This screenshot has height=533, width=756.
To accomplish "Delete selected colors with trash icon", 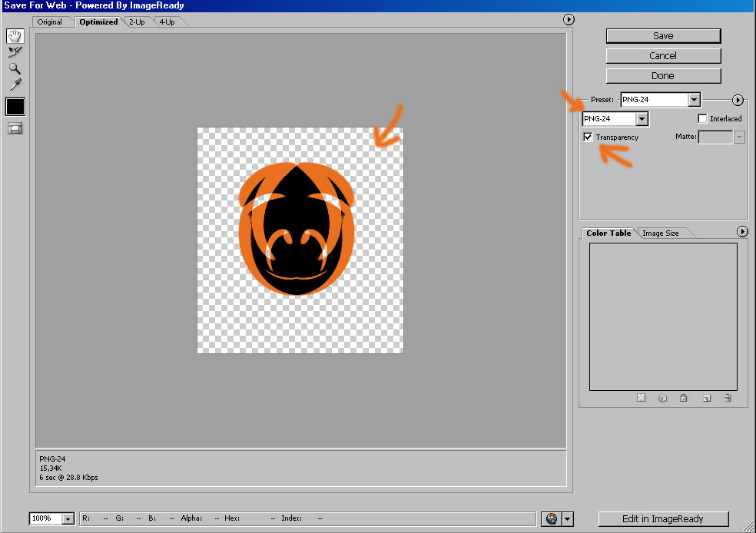I will click(727, 398).
